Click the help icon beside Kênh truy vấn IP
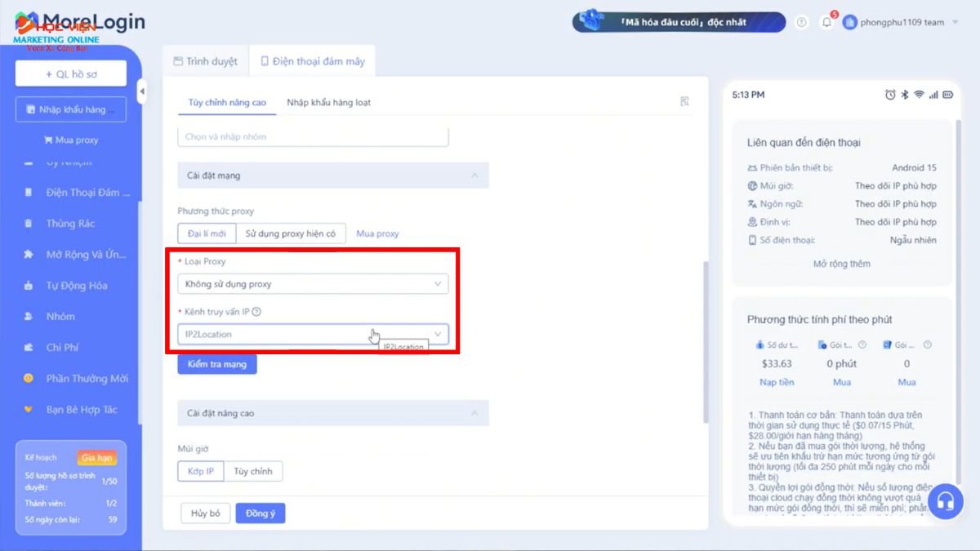The height and width of the screenshot is (551, 980). [x=256, y=312]
